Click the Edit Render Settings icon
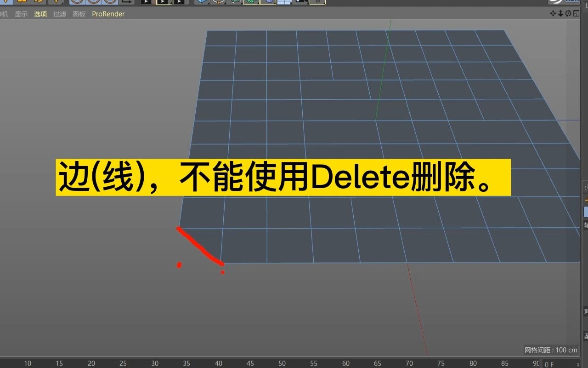 tap(179, 2)
